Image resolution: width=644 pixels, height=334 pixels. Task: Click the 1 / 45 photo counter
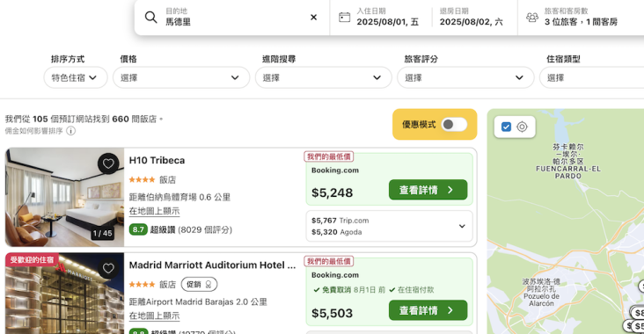102,234
